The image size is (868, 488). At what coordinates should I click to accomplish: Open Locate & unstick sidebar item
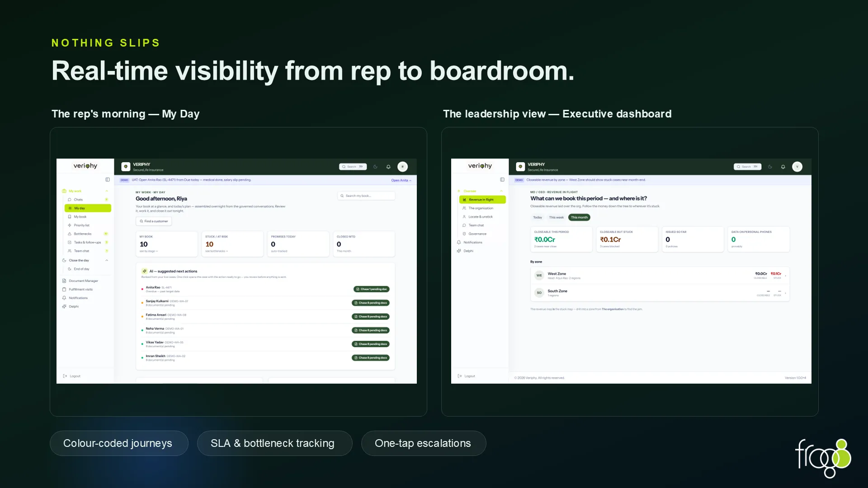(482, 217)
